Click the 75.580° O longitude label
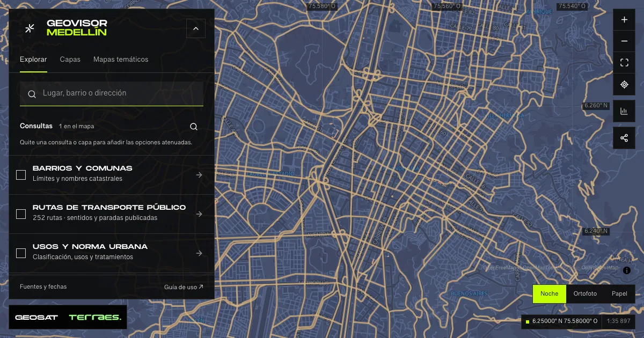The image size is (644, 338). 322,6
